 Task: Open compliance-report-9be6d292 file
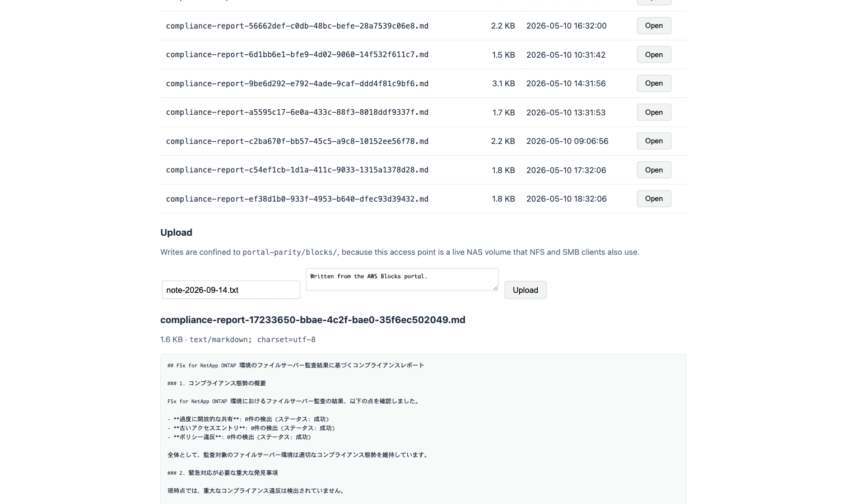click(654, 83)
